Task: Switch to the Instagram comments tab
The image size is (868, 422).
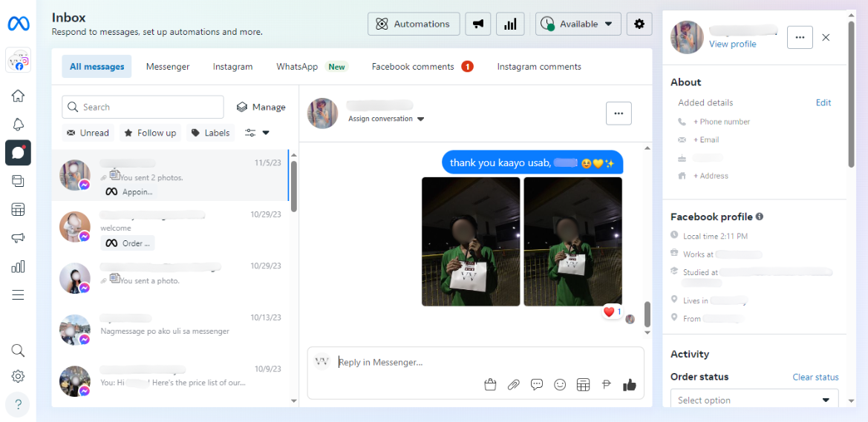Action: coord(539,66)
